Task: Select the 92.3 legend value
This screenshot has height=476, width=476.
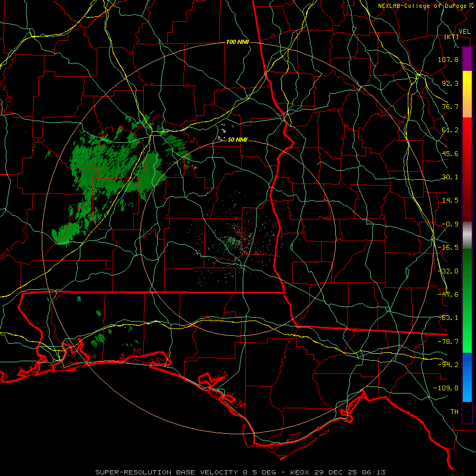Action: (450, 83)
